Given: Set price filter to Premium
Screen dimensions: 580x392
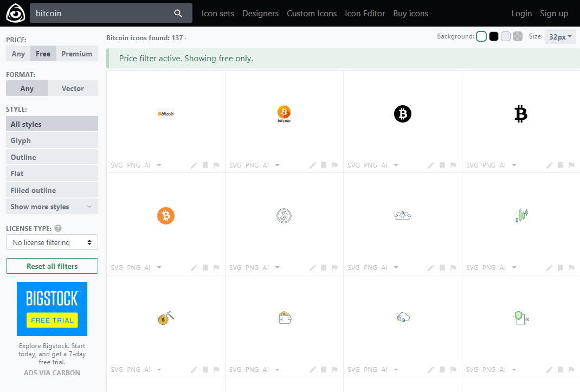Looking at the screenshot, I should pyautogui.click(x=77, y=54).
